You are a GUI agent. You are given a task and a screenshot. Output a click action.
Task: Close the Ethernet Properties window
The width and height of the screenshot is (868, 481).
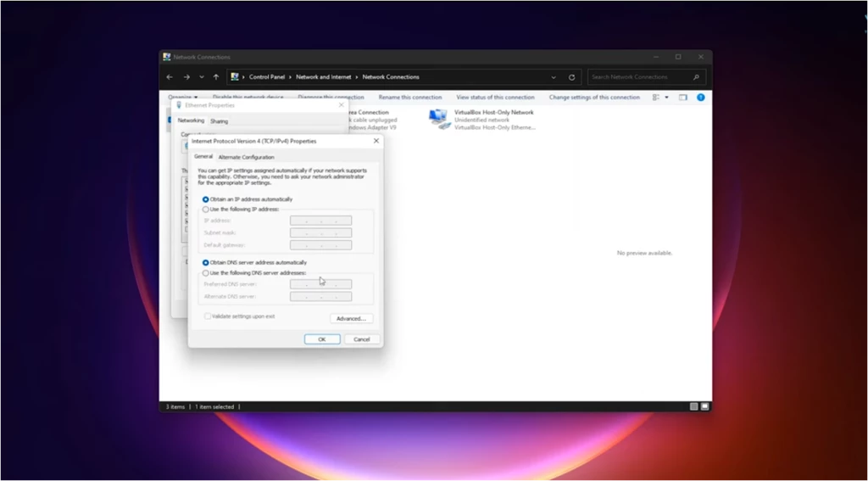pos(342,105)
